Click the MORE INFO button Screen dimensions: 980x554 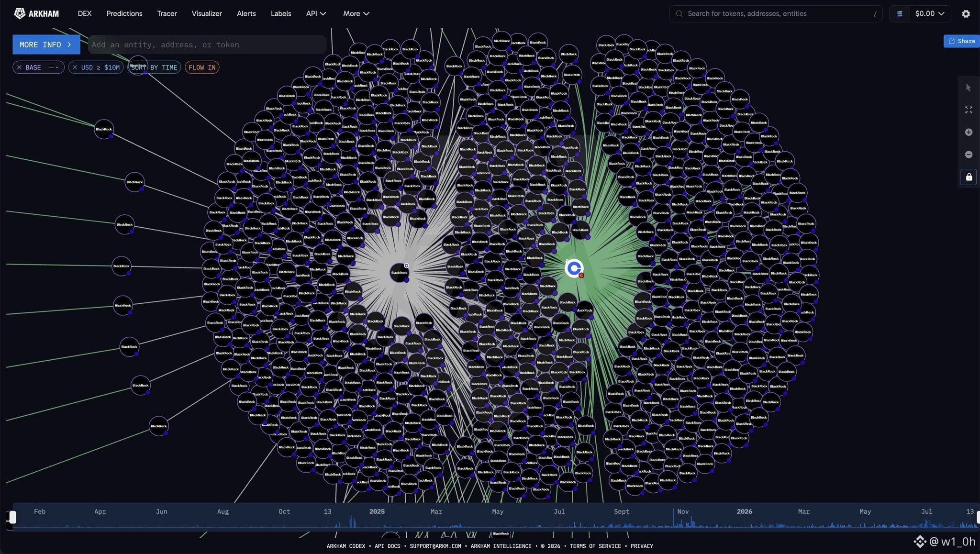(x=46, y=44)
